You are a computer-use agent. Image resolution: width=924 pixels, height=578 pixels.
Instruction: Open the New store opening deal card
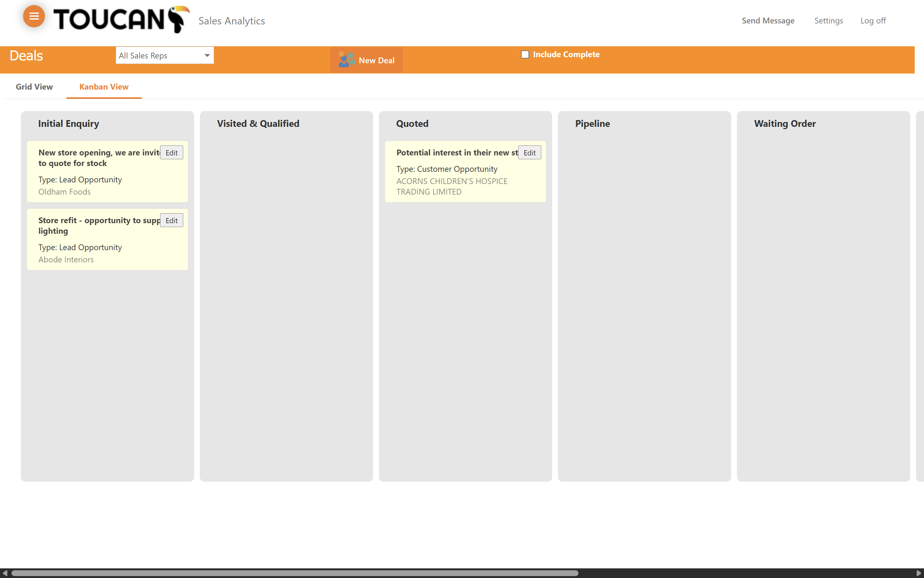pos(107,172)
